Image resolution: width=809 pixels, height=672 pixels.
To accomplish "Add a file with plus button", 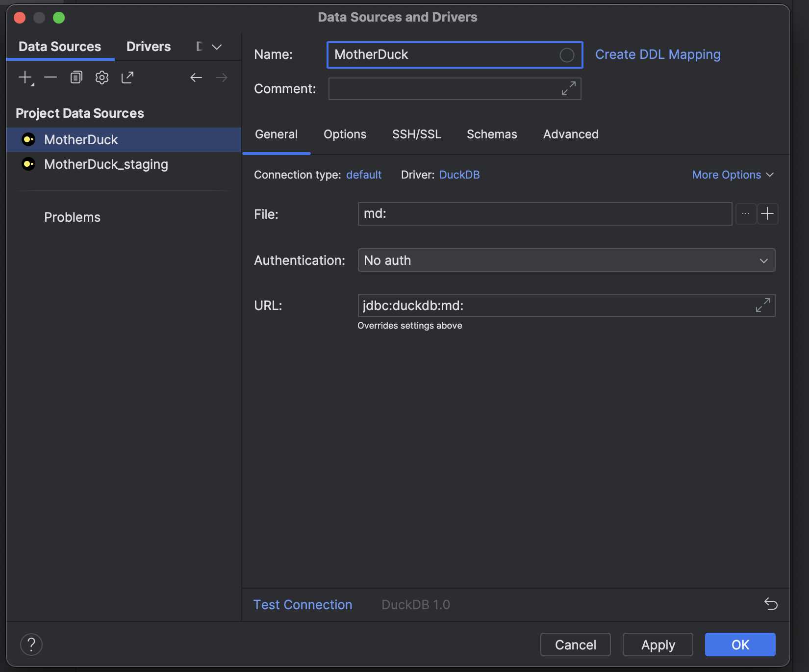I will tap(768, 214).
